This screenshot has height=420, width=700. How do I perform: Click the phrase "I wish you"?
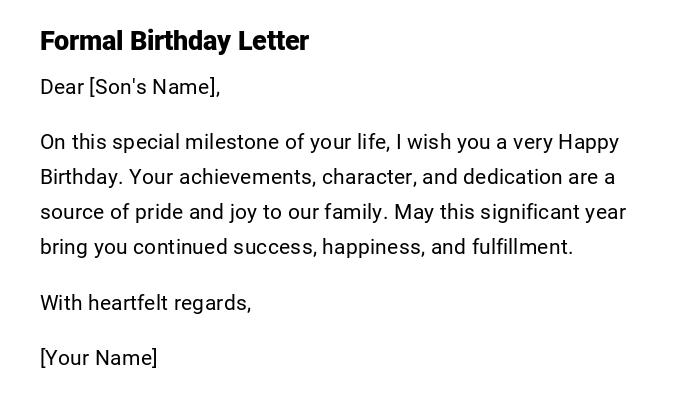pos(438,142)
